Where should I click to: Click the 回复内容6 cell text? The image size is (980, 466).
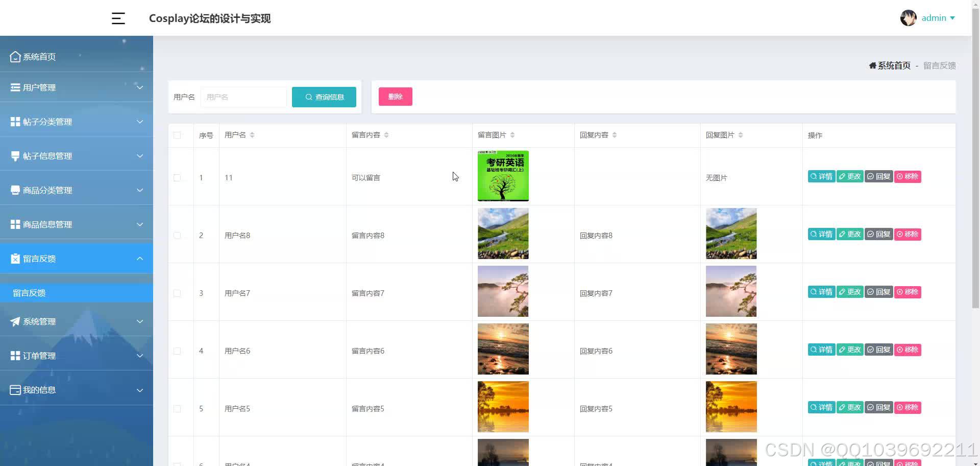(x=596, y=351)
